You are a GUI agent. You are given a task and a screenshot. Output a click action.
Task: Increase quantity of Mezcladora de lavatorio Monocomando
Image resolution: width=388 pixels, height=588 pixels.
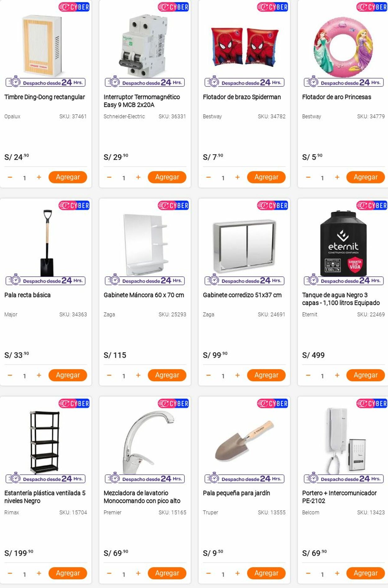(138, 573)
